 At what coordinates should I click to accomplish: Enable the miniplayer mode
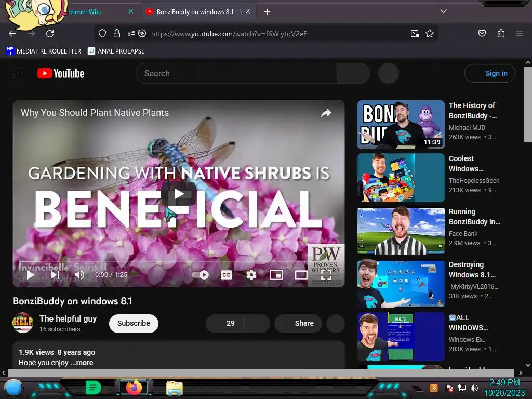276,275
